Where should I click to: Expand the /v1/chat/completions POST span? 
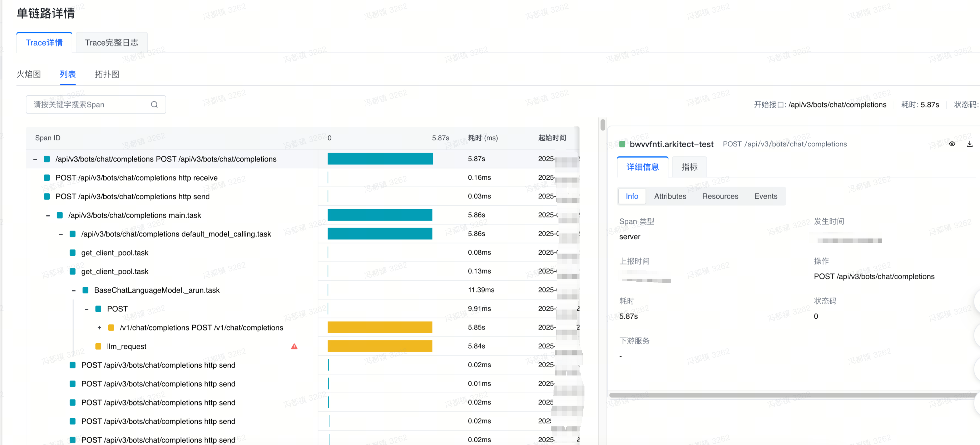(x=99, y=327)
